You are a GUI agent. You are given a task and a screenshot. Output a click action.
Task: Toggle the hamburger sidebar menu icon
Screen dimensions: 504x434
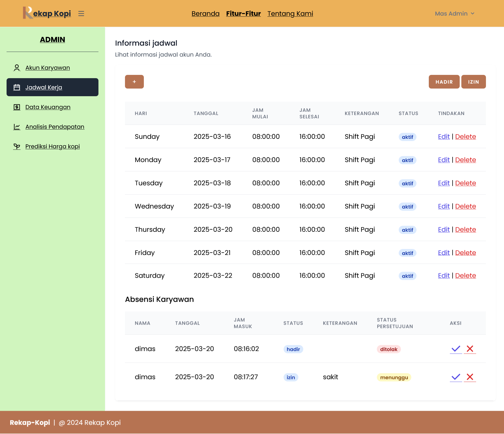81,13
